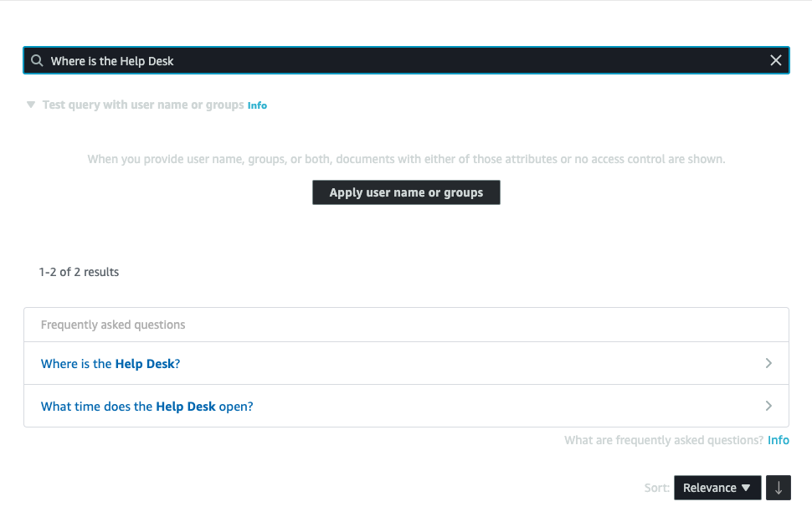Screen dimensions: 812x517
Task: Click the 'Sort:' label
Action: (x=656, y=488)
